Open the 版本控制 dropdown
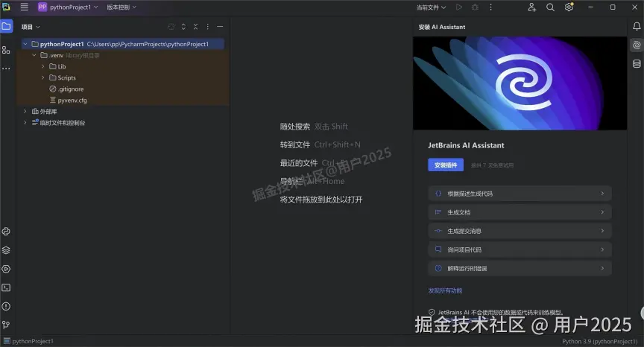This screenshot has width=644, height=347. point(121,7)
